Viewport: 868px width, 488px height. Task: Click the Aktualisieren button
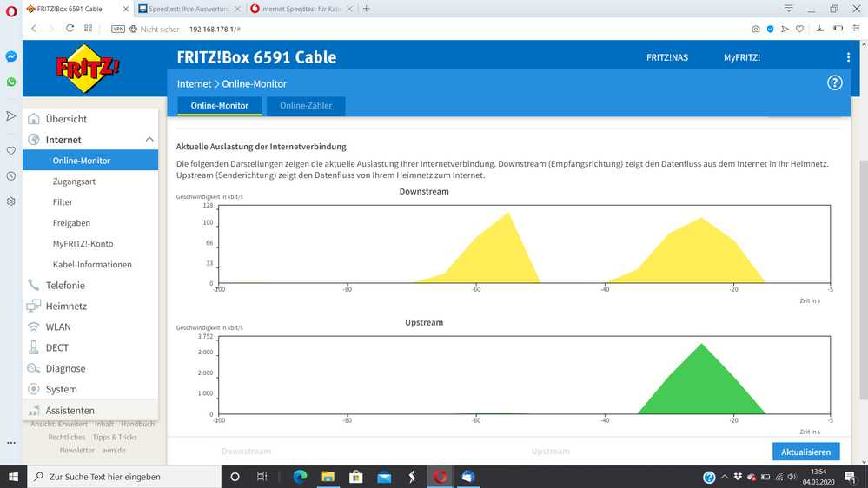806,452
